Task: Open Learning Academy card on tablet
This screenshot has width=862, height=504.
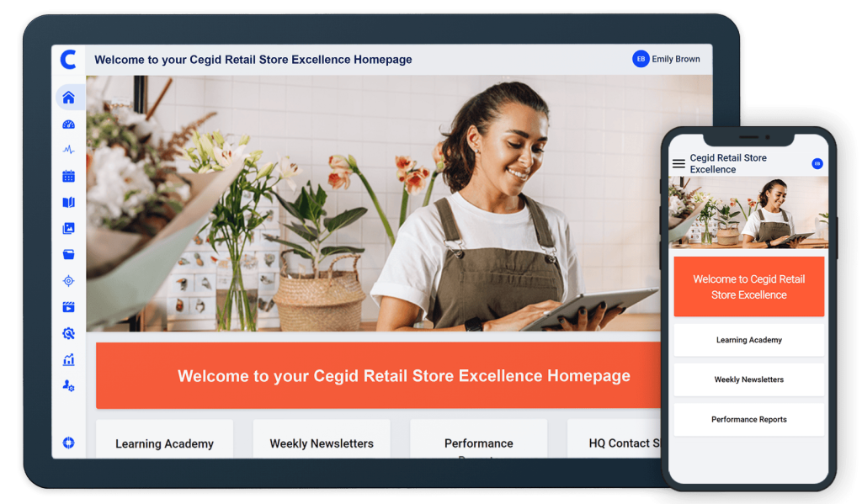Action: coord(164,439)
